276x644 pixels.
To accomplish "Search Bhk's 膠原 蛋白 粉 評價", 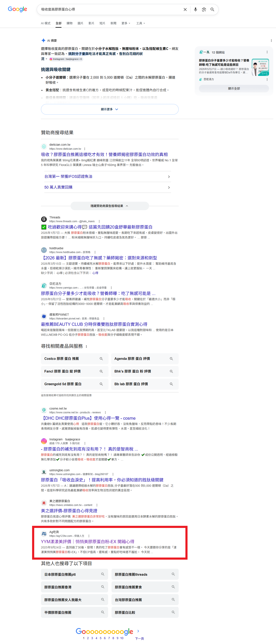I will pyautogui.click(x=145, y=371).
